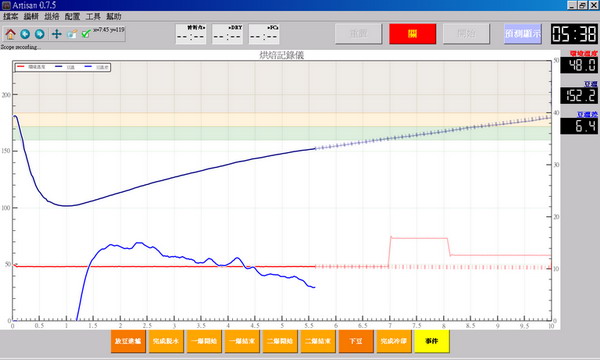Click the 152.2 bean temperature readout
The height and width of the screenshot is (360, 600).
(579, 96)
